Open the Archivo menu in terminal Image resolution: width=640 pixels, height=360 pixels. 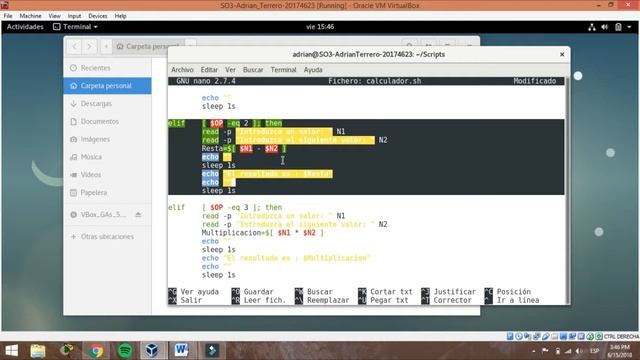(x=182, y=70)
